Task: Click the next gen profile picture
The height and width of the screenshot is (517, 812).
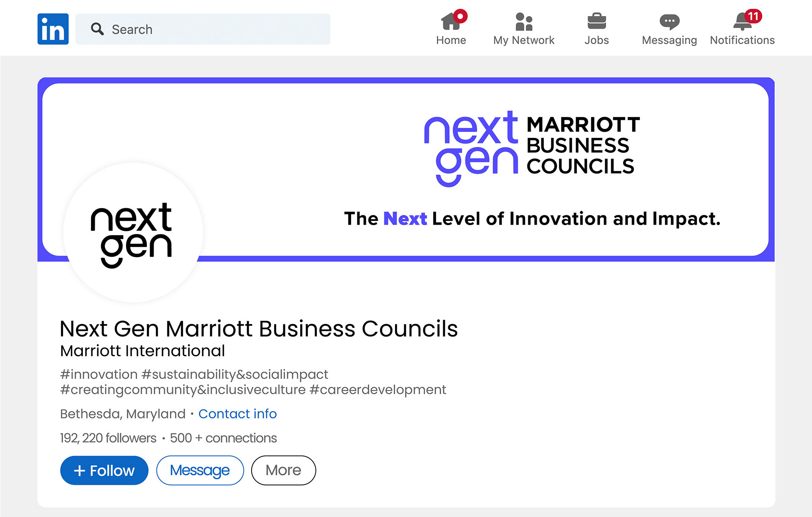Action: tap(133, 232)
